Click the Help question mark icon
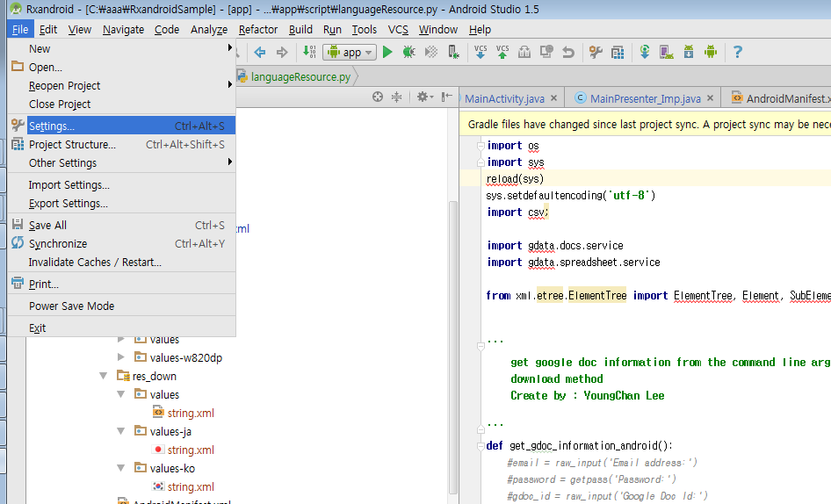Viewport: 831px width, 504px height. click(x=737, y=53)
